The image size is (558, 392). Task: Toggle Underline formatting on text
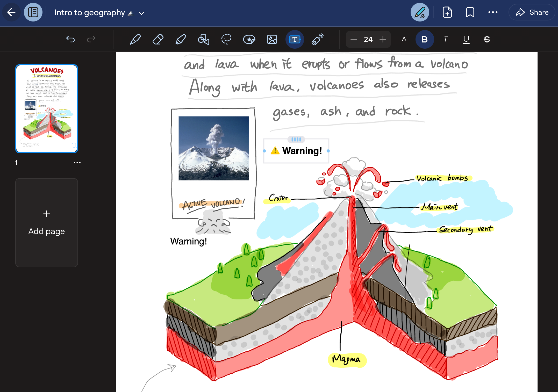466,39
